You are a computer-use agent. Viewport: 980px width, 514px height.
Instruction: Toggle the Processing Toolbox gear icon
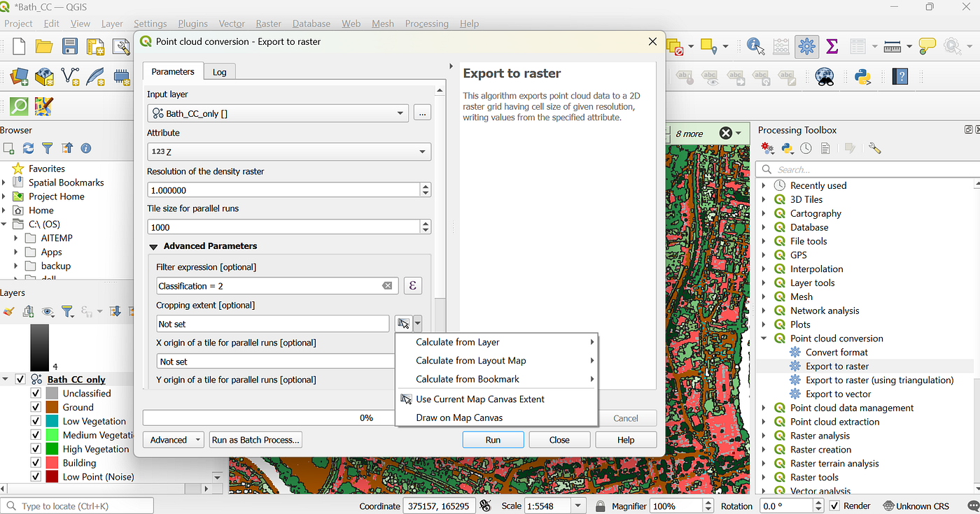coord(806,46)
